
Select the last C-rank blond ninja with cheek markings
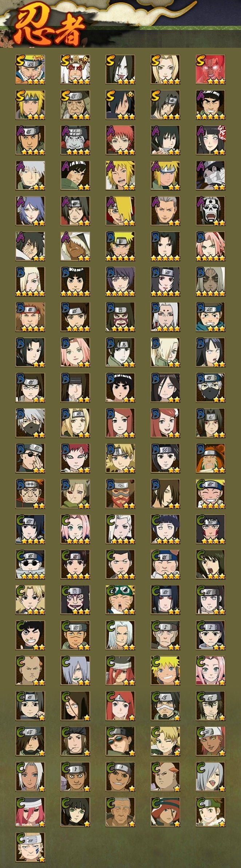tap(30, 848)
